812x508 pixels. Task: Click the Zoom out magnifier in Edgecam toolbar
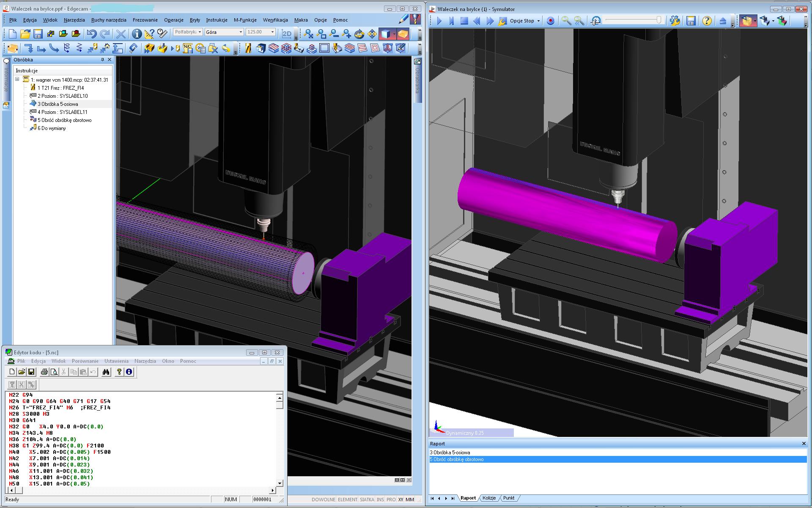(x=334, y=34)
